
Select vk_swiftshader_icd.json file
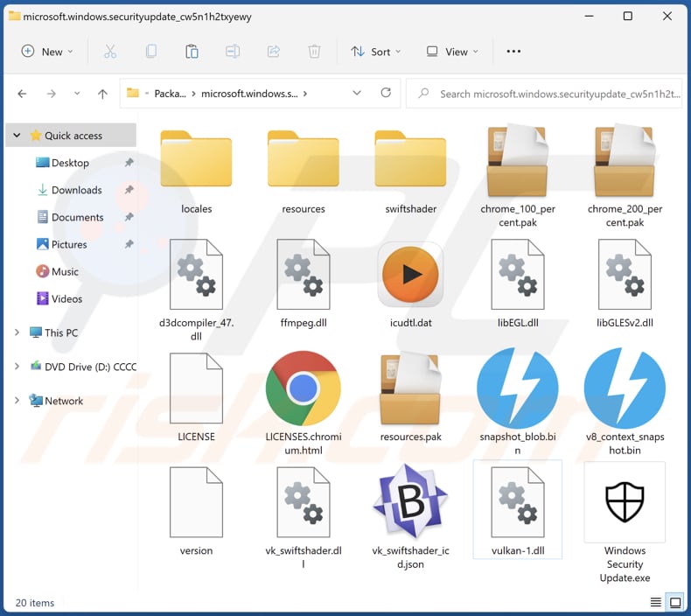pyautogui.click(x=411, y=517)
